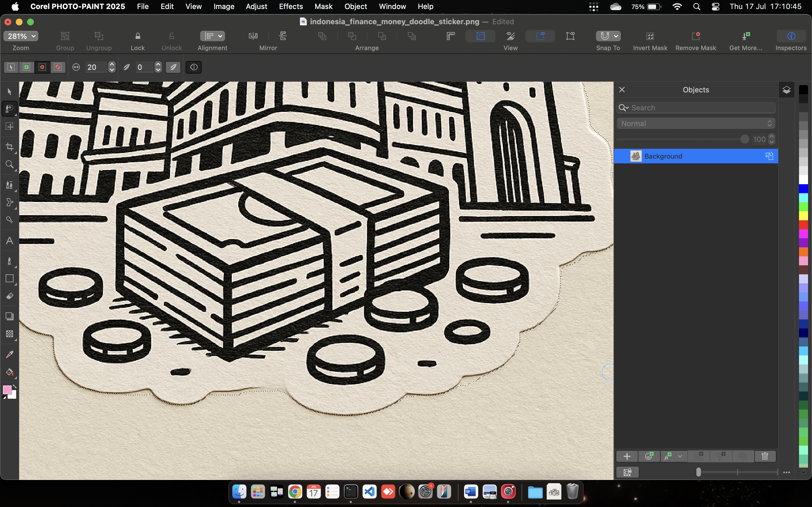Open the Effects menu
The image size is (812, 507).
[291, 6]
